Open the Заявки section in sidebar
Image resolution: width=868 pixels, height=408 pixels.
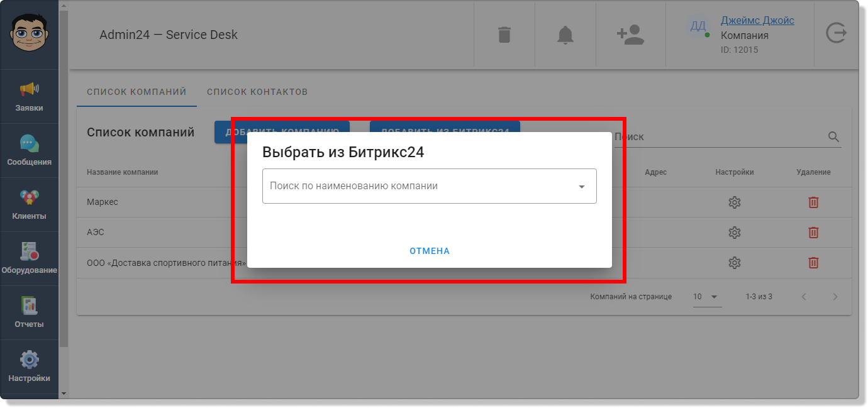tap(29, 97)
